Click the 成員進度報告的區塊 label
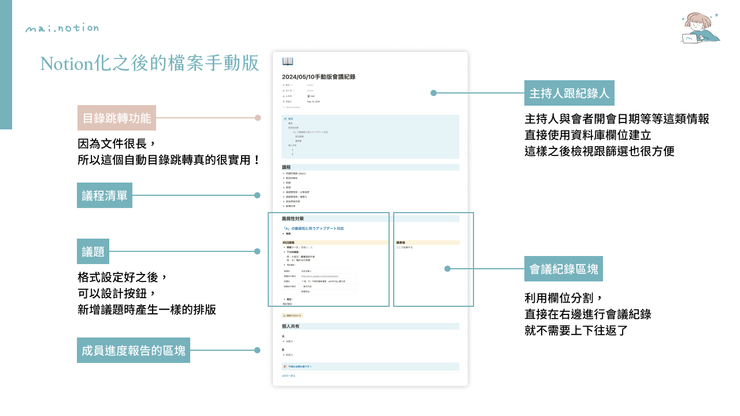Image resolution: width=740 pixels, height=416 pixels. (133, 350)
